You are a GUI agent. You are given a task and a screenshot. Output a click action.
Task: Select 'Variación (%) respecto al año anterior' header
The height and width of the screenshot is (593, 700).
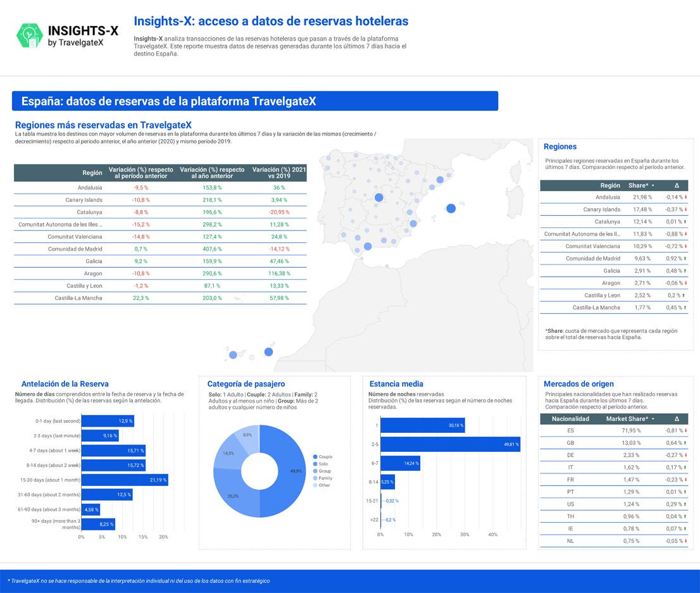point(212,173)
